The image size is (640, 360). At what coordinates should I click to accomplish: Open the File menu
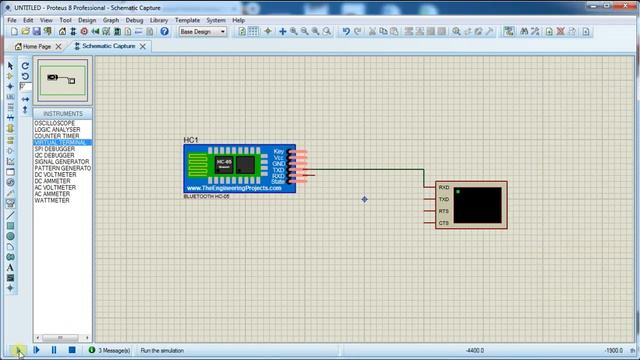12,20
